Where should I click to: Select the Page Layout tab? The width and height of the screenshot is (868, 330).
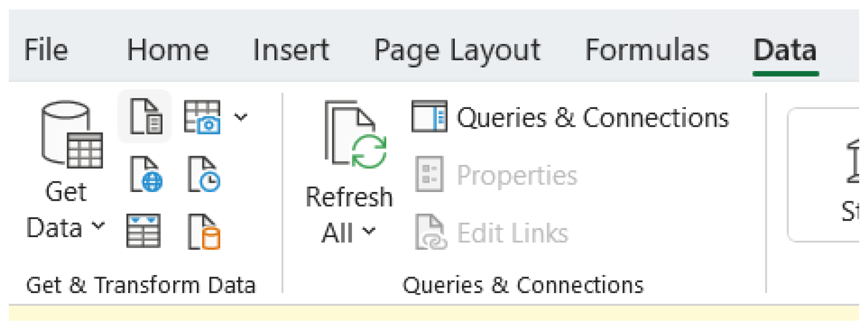coord(457,50)
